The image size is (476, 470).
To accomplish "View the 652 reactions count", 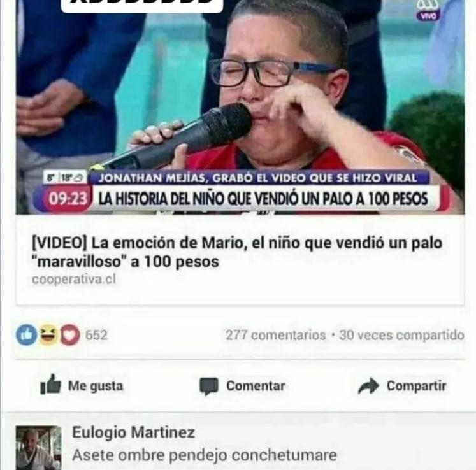I will click(x=96, y=335).
